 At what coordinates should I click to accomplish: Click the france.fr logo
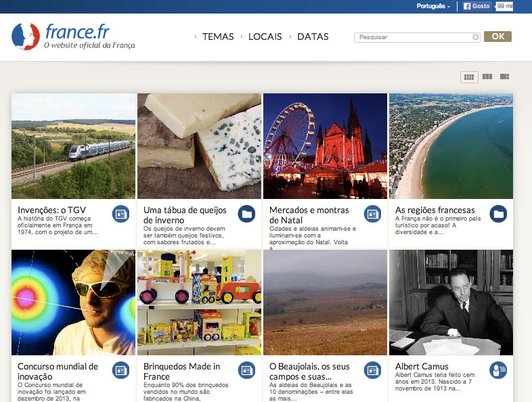(x=73, y=37)
